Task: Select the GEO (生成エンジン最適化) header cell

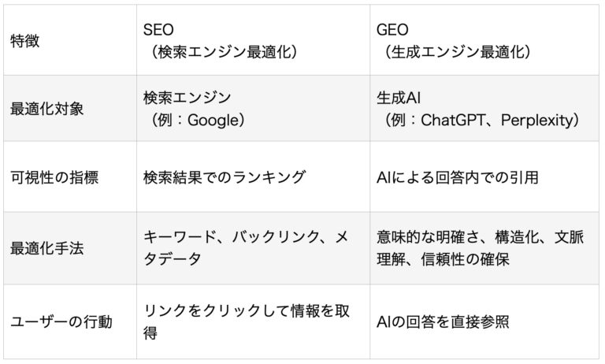Action: 484,40
